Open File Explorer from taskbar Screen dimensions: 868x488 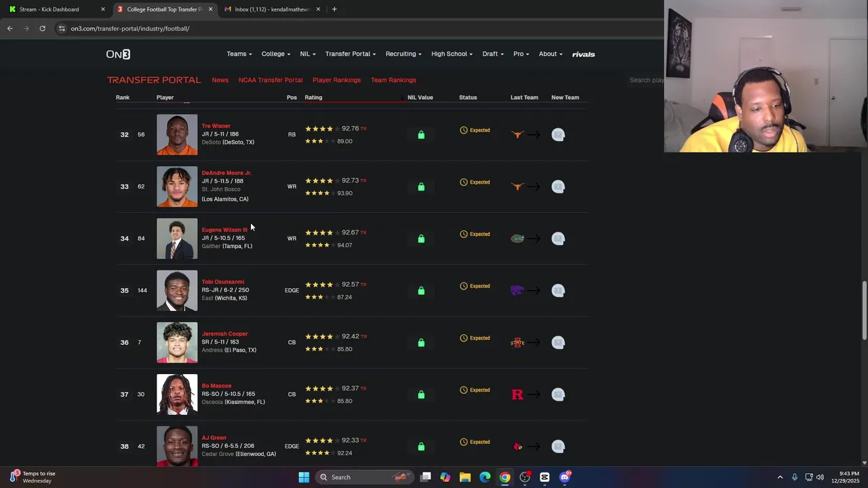(465, 477)
